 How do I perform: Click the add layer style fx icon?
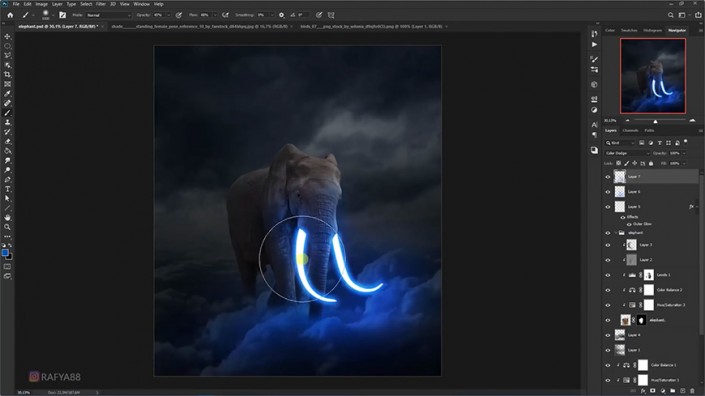click(643, 391)
